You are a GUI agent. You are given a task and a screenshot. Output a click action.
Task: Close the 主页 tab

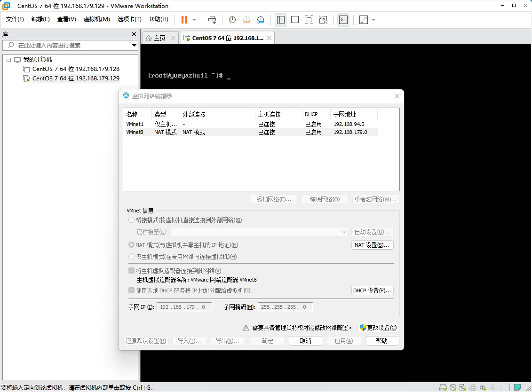pos(174,38)
